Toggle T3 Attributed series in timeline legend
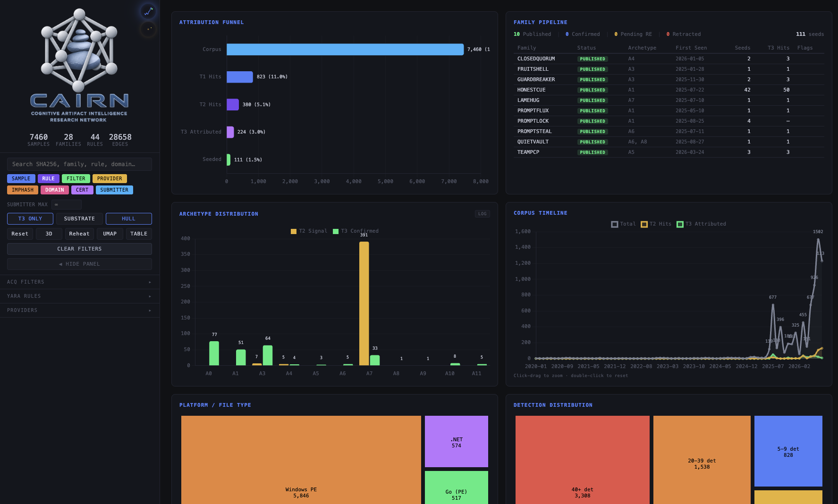This screenshot has height=504, width=838. coord(702,224)
